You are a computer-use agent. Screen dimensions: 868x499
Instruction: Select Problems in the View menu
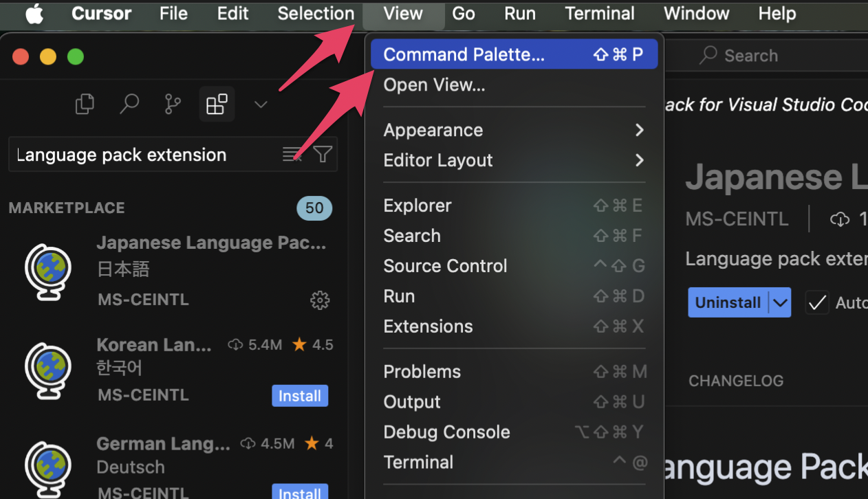click(514, 372)
